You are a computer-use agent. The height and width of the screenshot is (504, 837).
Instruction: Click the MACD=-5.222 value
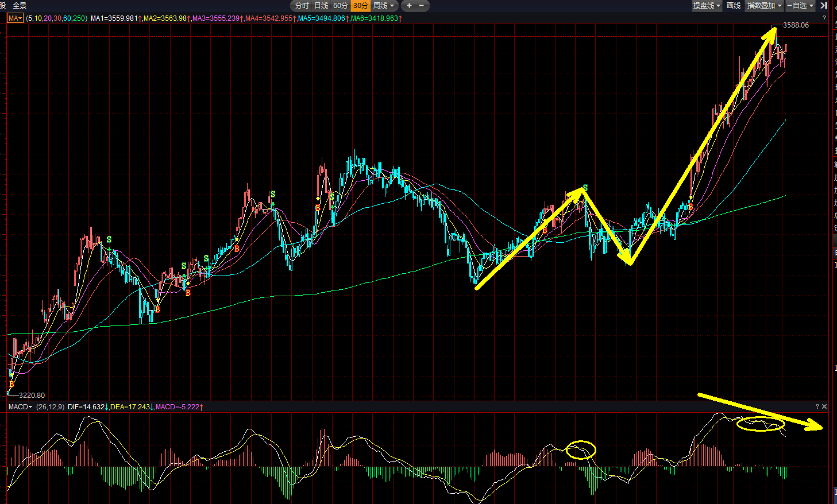tap(178, 406)
